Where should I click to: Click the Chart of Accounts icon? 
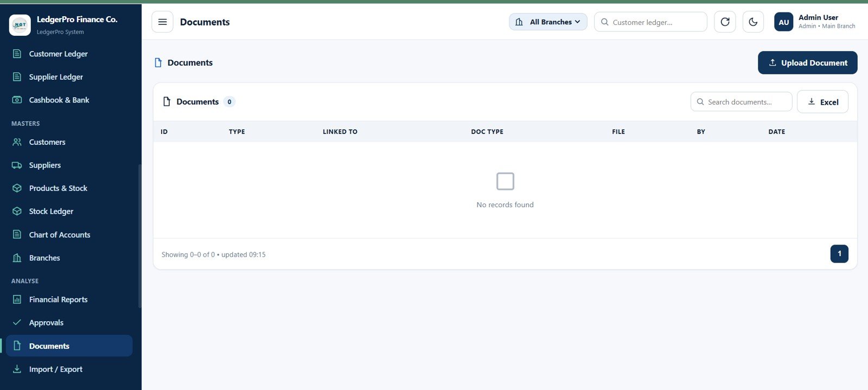click(x=17, y=234)
